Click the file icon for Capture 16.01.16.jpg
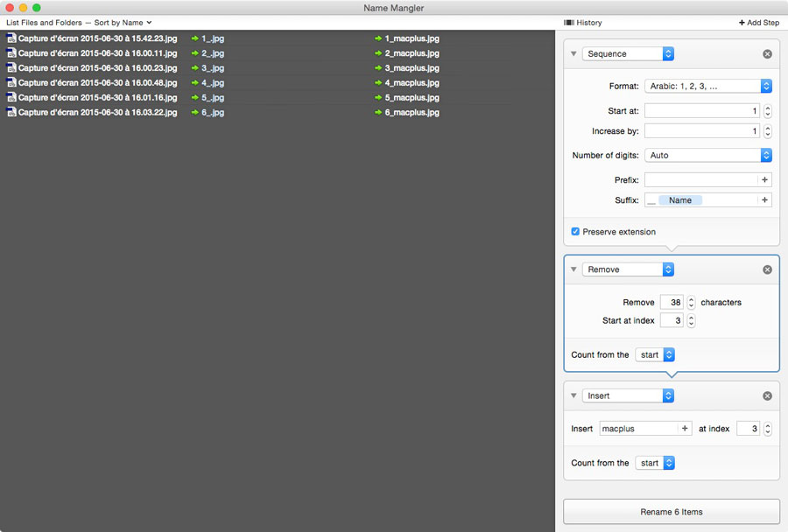This screenshot has height=532, width=788. 11,97
